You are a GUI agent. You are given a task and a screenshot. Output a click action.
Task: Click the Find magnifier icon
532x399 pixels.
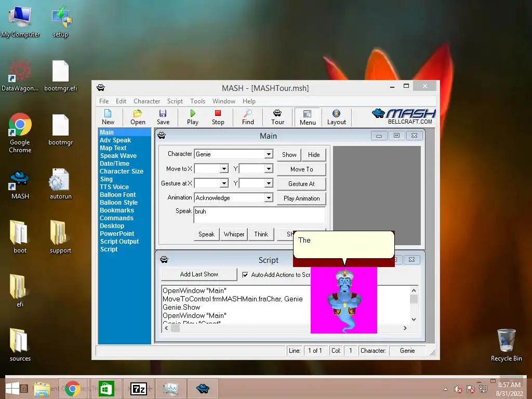point(248,117)
